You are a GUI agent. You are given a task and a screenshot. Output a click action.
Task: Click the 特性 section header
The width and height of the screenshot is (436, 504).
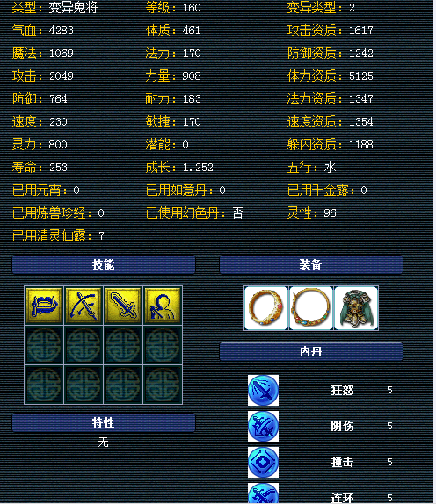(x=104, y=422)
